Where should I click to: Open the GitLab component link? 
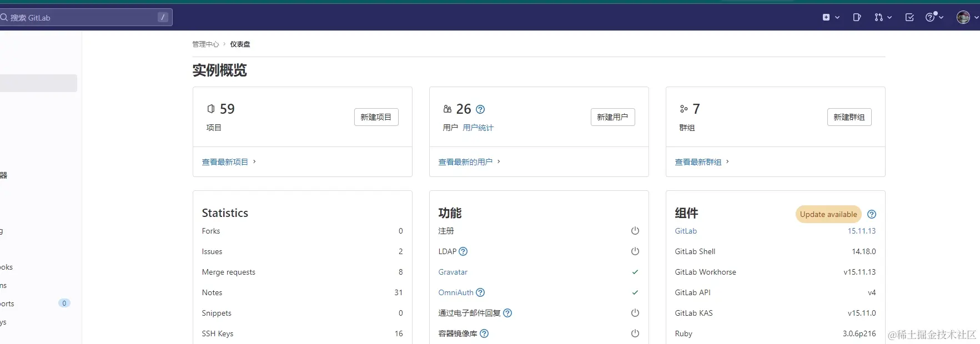[x=686, y=231]
